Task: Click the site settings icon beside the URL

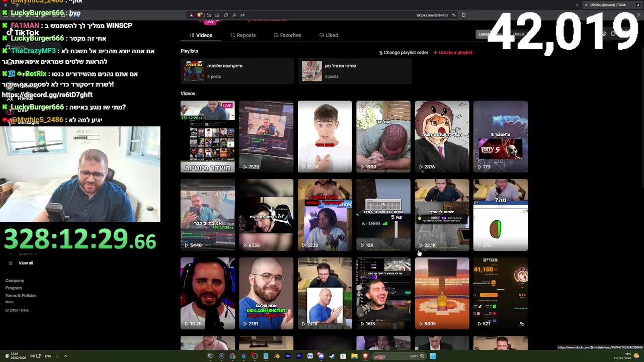Action: coord(453,15)
